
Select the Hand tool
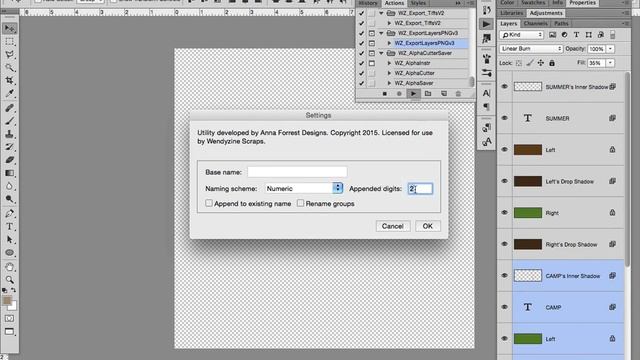9,267
